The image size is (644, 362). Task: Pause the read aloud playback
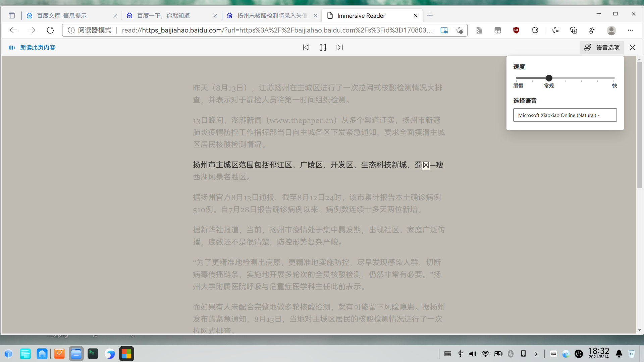(323, 48)
